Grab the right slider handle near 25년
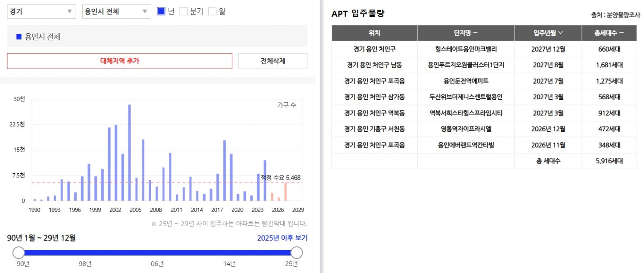The width and height of the screenshot is (644, 273). (296, 252)
